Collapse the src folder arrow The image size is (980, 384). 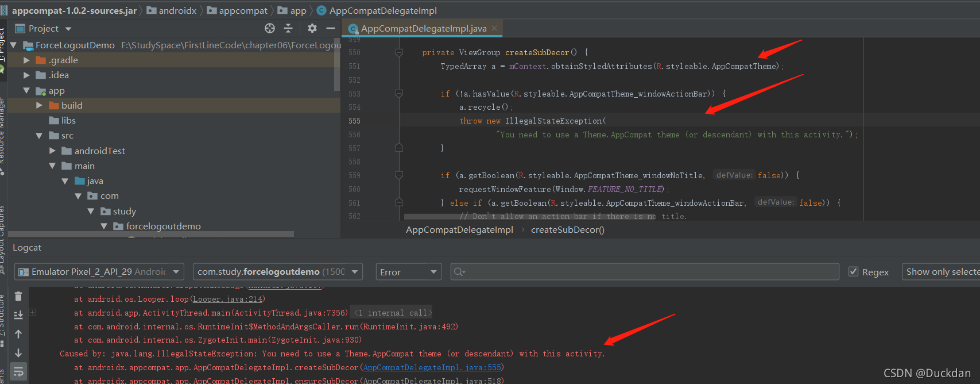[x=39, y=136]
